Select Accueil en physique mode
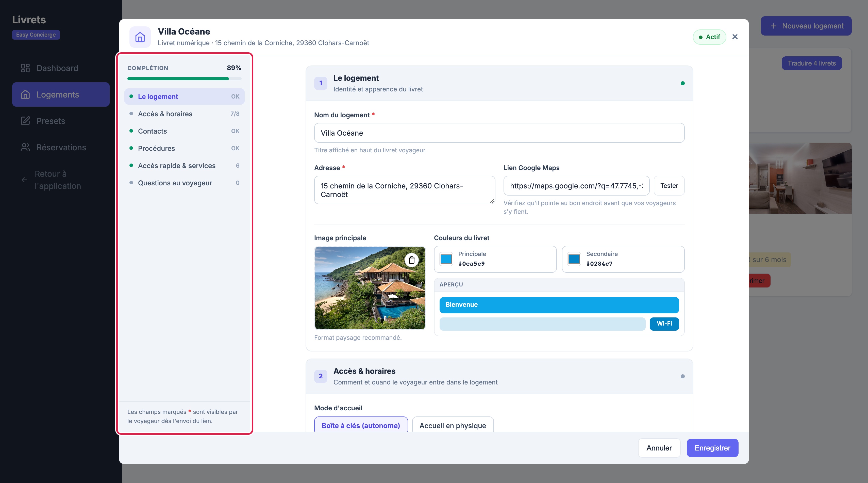The width and height of the screenshot is (868, 483). tap(453, 425)
